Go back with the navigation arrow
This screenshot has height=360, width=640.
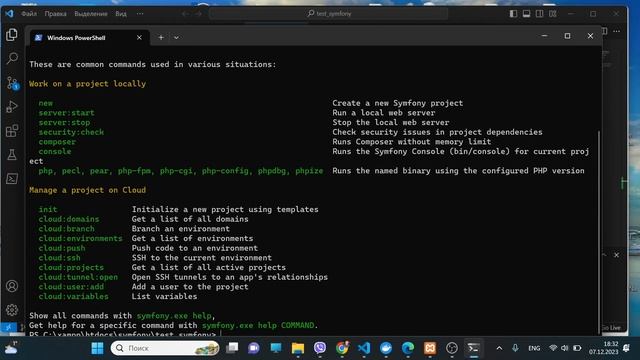(x=185, y=14)
